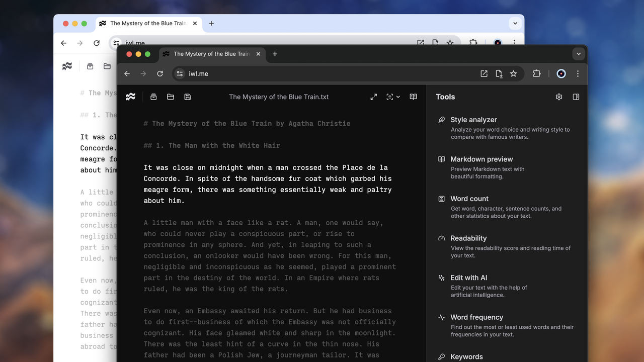
Task: Click the Word count sigma icon
Action: (442, 199)
